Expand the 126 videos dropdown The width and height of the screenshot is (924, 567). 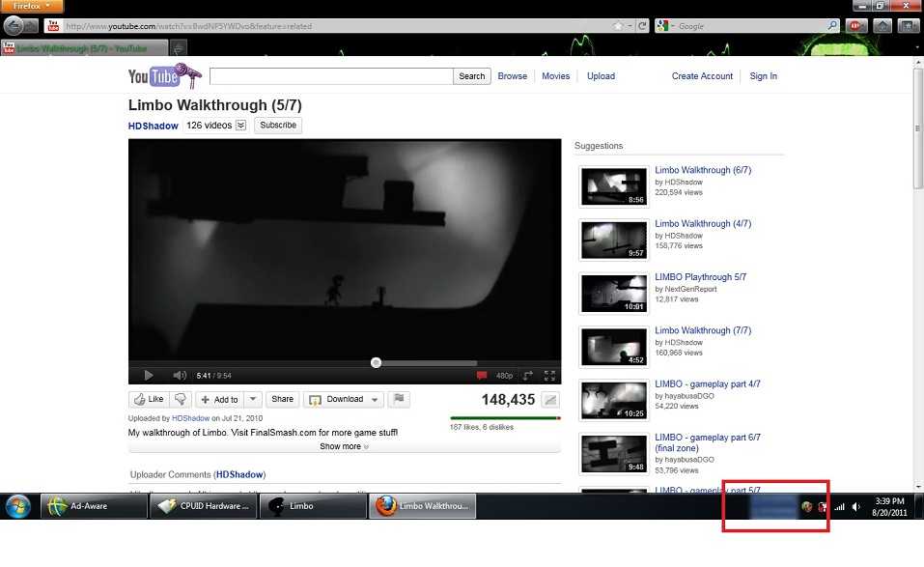[240, 125]
